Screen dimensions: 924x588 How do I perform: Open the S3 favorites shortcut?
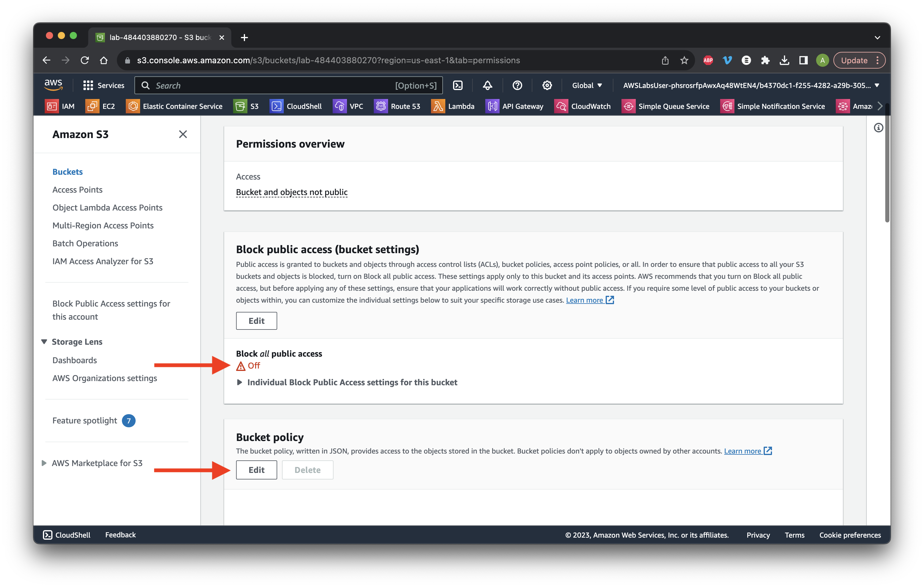[246, 106]
